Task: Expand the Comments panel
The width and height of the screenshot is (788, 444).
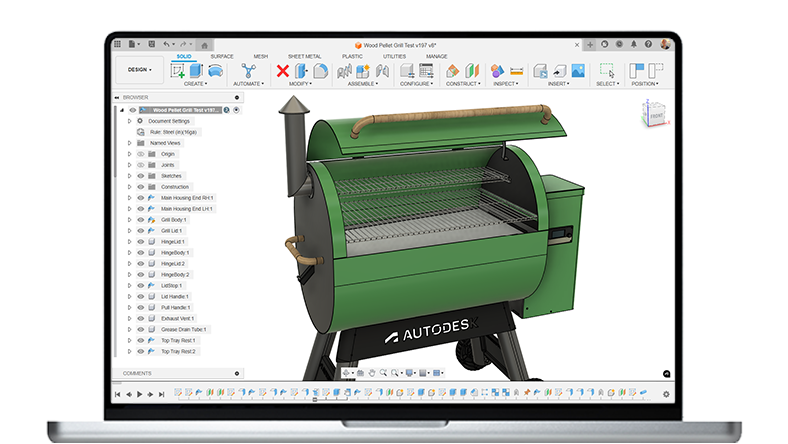Action: (x=237, y=374)
